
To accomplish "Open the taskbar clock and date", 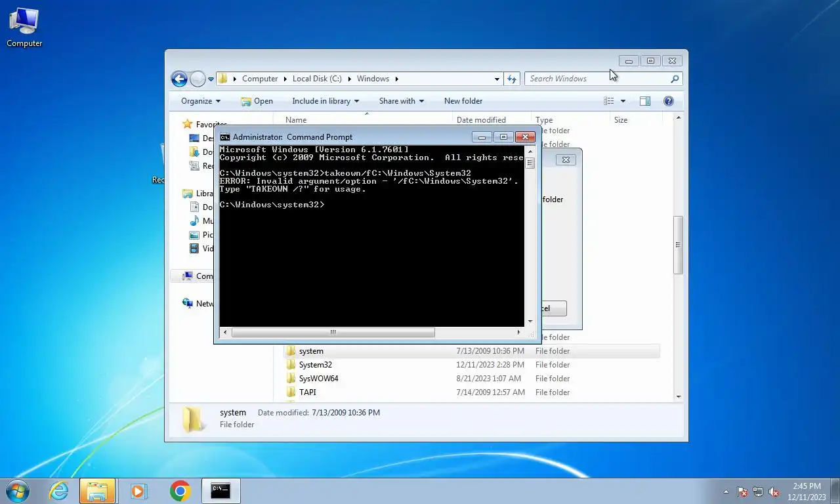I will [x=807, y=492].
